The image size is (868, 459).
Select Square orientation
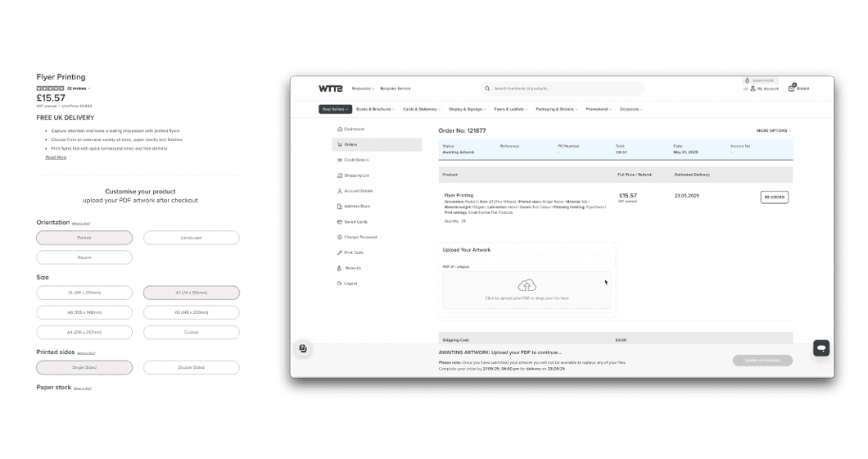click(x=84, y=257)
